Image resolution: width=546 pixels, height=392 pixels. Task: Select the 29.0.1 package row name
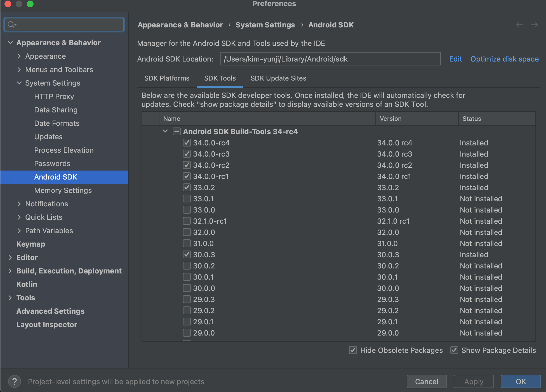click(x=203, y=322)
